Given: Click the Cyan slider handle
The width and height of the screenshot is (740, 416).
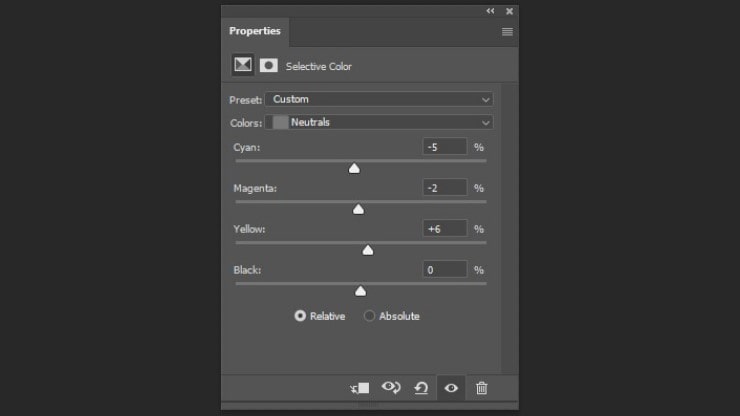Looking at the screenshot, I should [354, 169].
